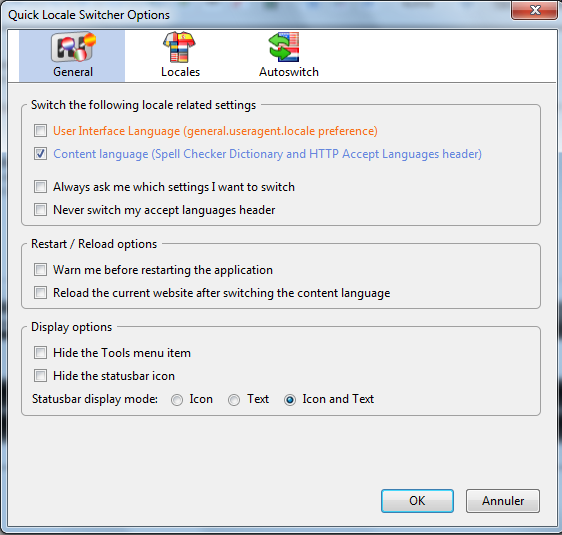
Task: Close the Quick Locale Switcher Options window
Action: tap(535, 10)
